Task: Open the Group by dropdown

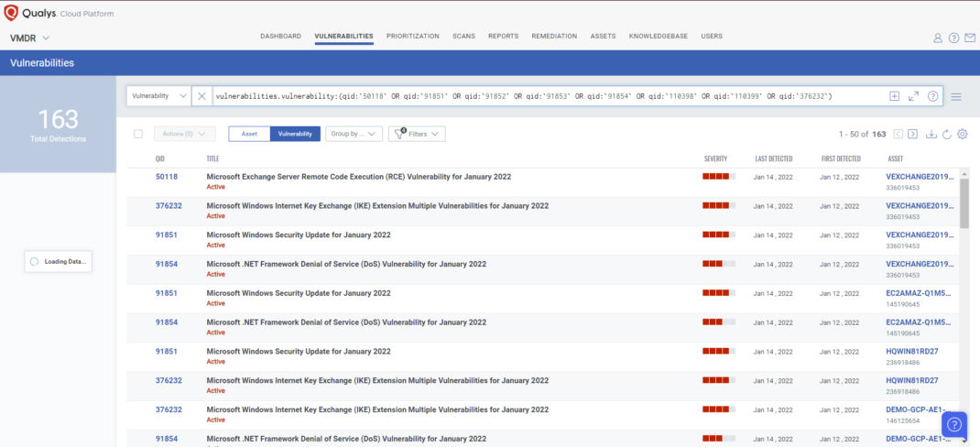Action: point(354,134)
